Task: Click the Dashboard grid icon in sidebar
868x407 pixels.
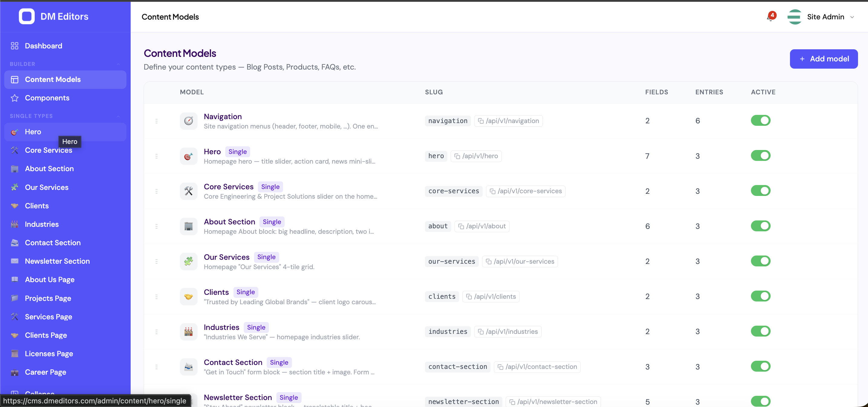Action: point(15,46)
